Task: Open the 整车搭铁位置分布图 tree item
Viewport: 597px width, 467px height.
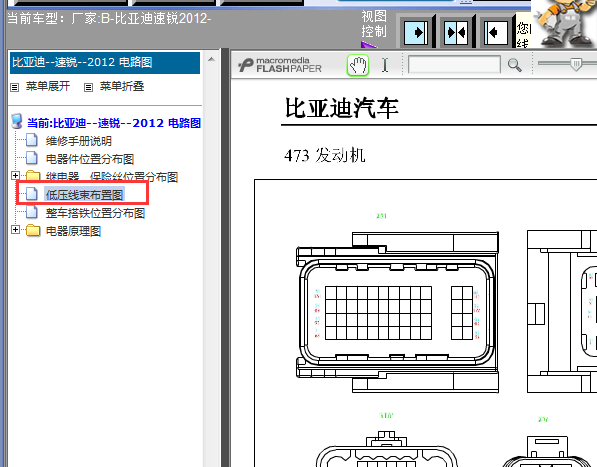Action: 95,213
